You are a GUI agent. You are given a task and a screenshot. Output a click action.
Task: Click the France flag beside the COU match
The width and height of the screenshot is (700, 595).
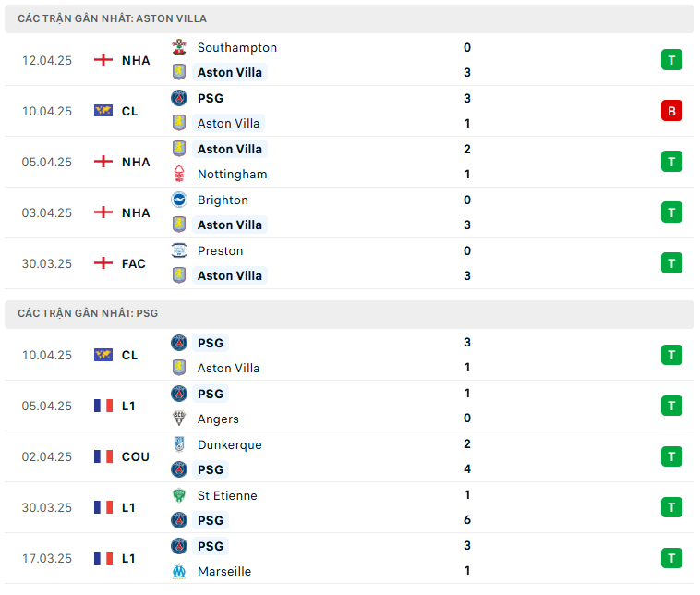[x=103, y=456]
